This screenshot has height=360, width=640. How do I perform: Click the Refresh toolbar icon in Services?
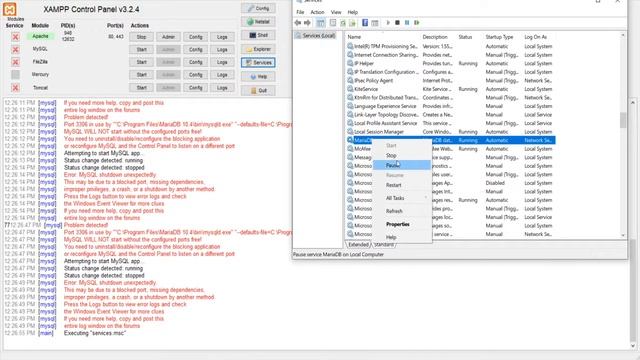point(343,23)
